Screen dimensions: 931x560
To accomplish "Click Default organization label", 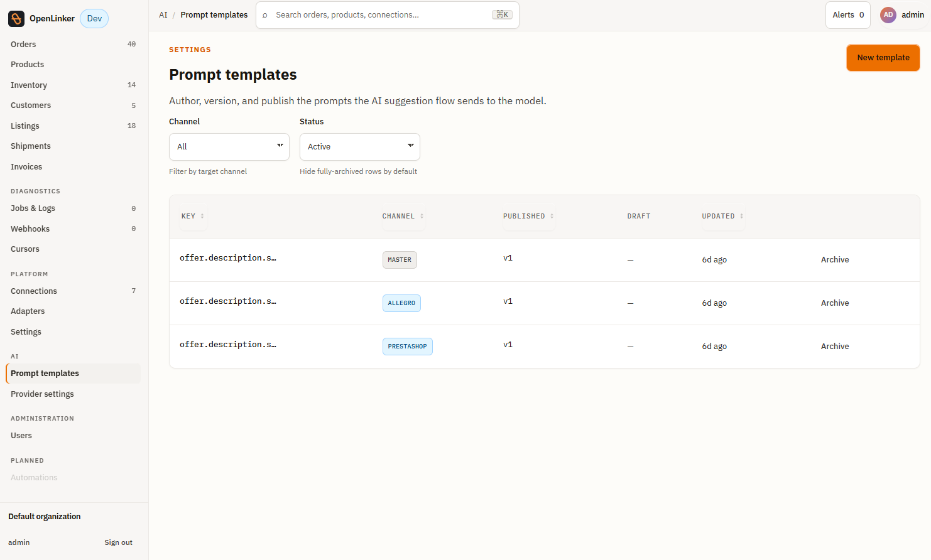I will [x=45, y=517].
